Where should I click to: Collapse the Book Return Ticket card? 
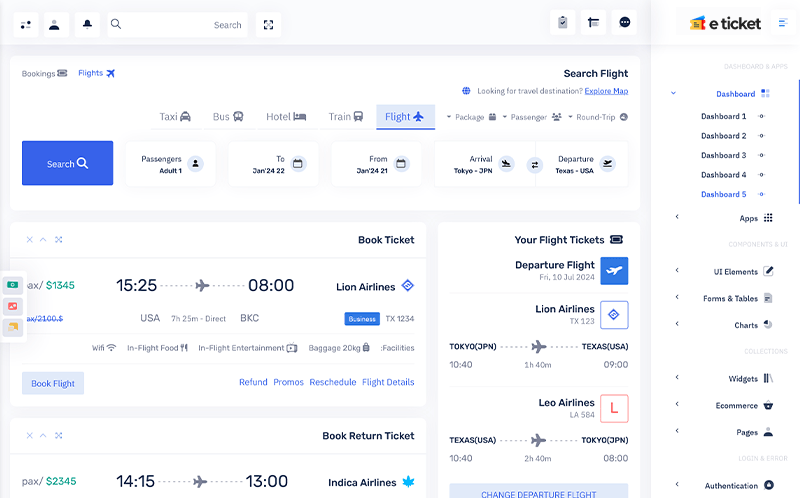(43, 435)
